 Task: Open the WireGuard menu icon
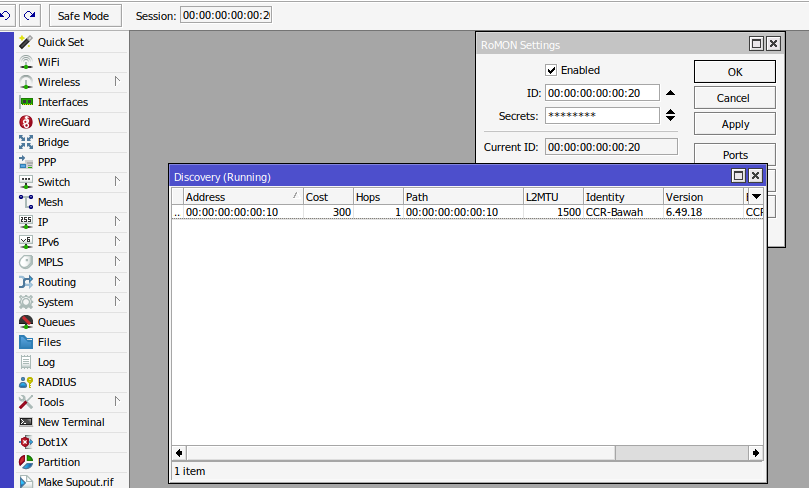pos(26,122)
